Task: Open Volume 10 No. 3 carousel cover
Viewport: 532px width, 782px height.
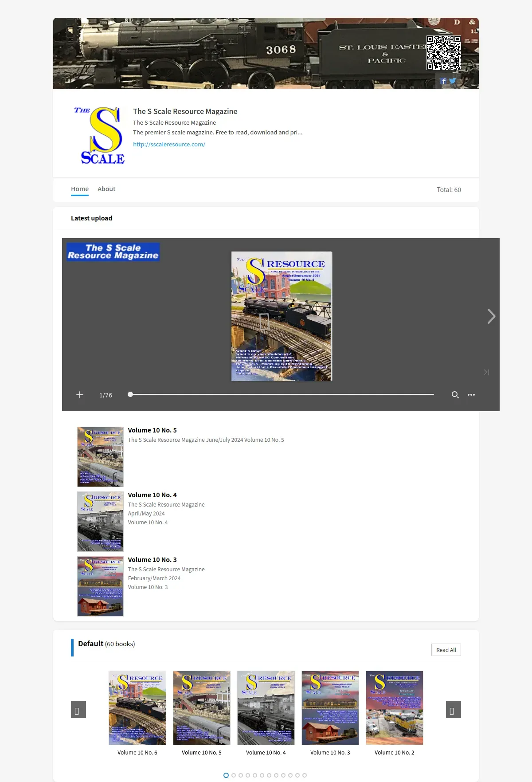Action: [330, 707]
